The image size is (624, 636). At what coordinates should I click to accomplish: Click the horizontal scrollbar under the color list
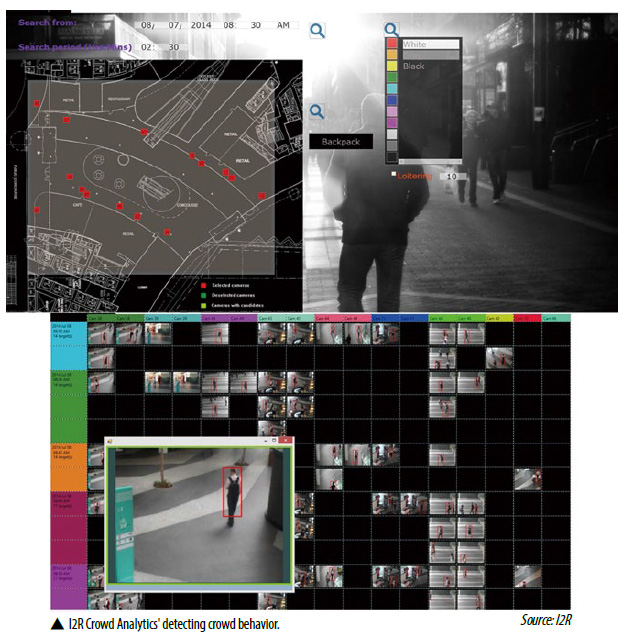click(x=430, y=161)
